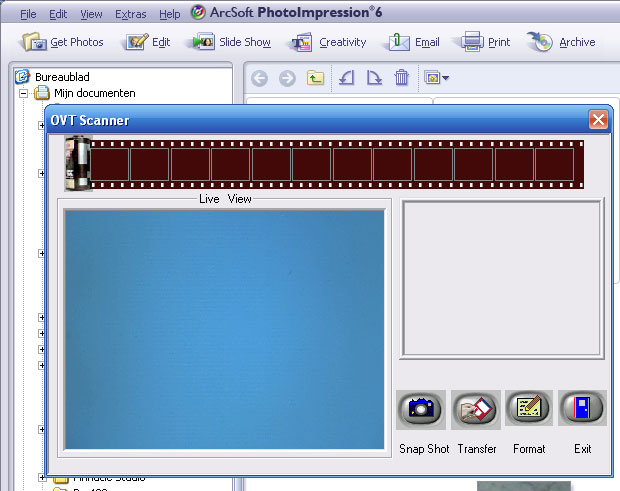The width and height of the screenshot is (620, 491).
Task: Click the Email toolbar button
Action: click(x=414, y=42)
